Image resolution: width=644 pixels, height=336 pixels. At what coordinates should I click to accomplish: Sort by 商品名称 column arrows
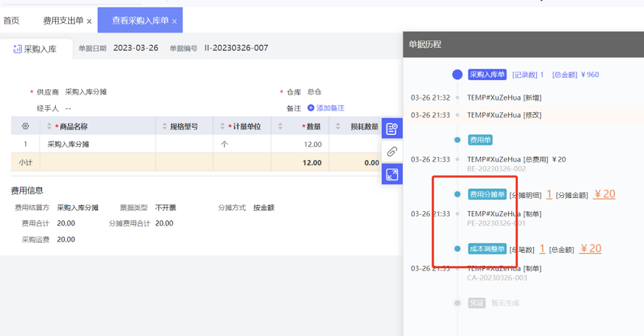[x=48, y=126]
